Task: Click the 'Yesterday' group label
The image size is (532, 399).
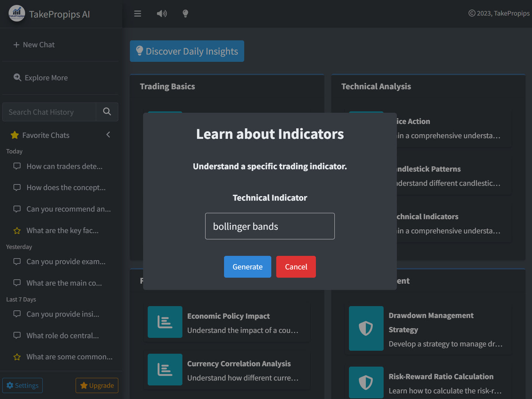Action: click(x=19, y=247)
